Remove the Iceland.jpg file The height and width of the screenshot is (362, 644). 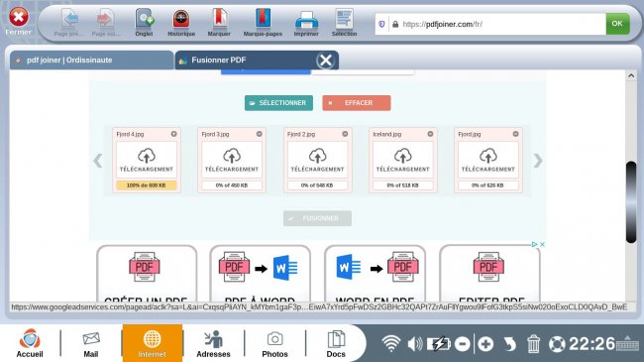[x=430, y=134]
